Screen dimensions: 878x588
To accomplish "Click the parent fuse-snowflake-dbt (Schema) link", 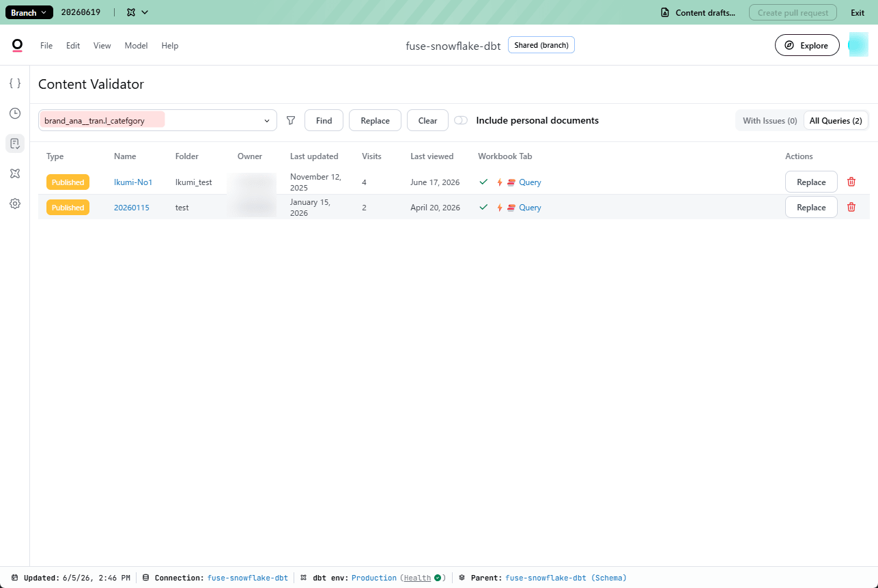I will click(566, 578).
